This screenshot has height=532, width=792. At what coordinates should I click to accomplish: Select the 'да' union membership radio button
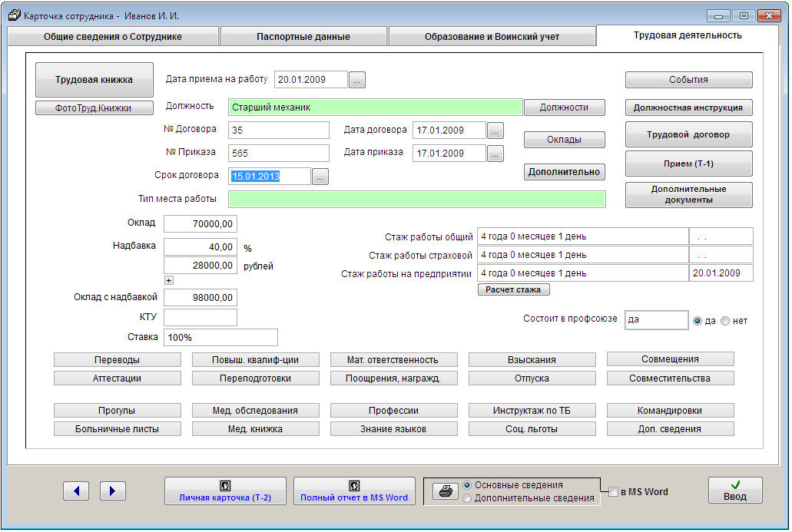(698, 321)
